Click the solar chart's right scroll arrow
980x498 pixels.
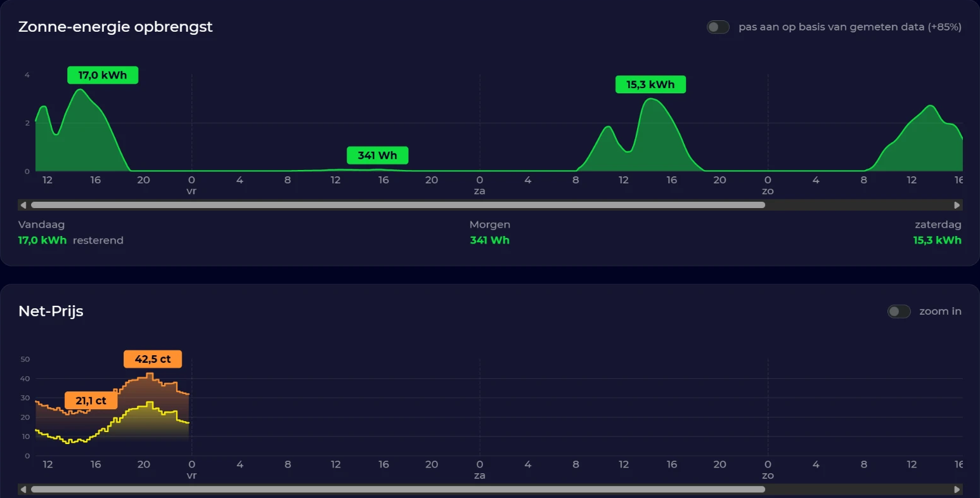(957, 205)
